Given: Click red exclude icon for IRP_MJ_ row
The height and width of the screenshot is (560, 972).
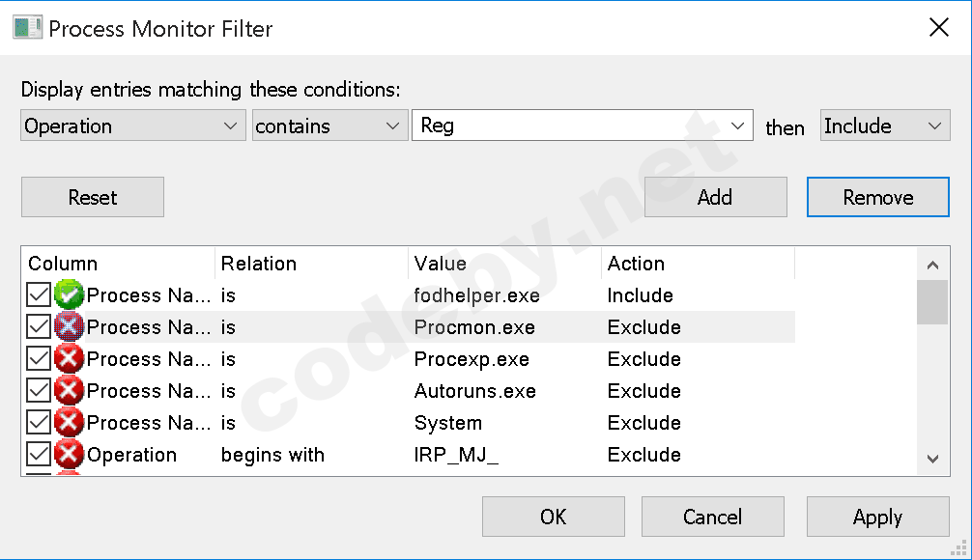Looking at the screenshot, I should click(69, 455).
